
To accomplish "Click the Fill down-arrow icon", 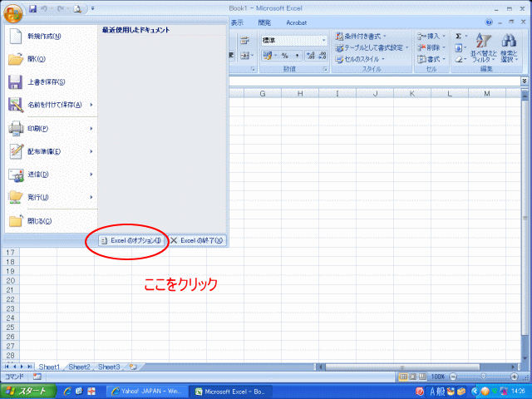I will [459, 48].
